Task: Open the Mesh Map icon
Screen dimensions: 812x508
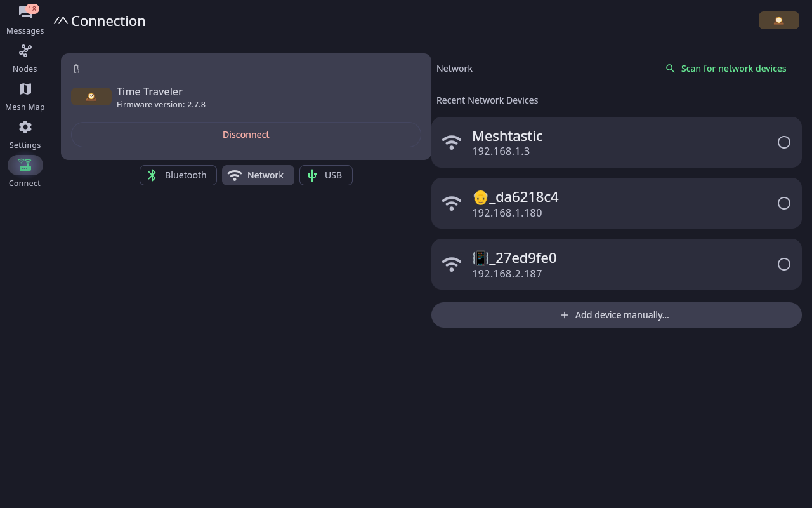Action: tap(25, 89)
